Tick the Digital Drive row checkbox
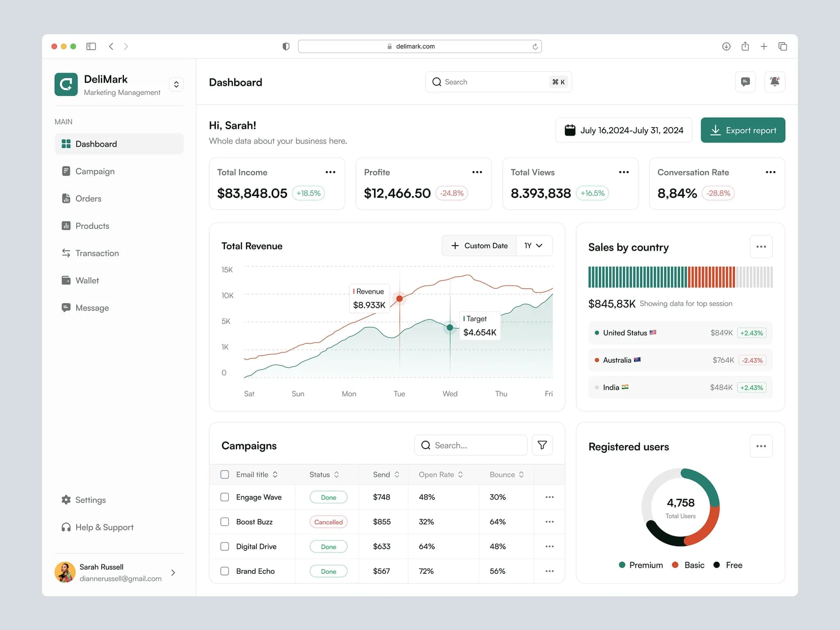Image resolution: width=840 pixels, height=630 pixels. click(225, 546)
